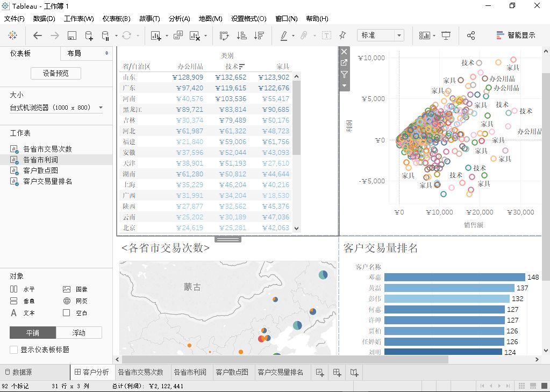This screenshot has width=550, height=392.
Task: Open the Show Me smart display panel
Action: (x=516, y=35)
